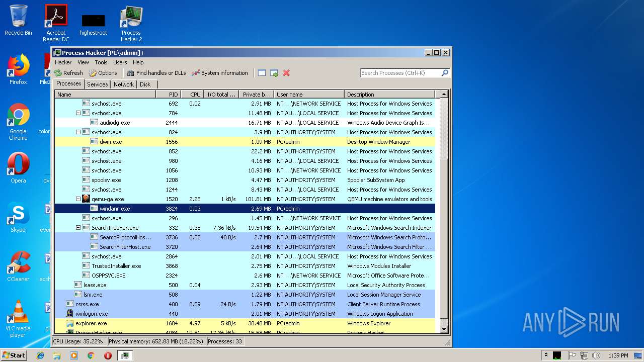Viewport: 644px width, 362px height.
Task: Select the SearchProtocolHost.exe row
Action: point(245,237)
